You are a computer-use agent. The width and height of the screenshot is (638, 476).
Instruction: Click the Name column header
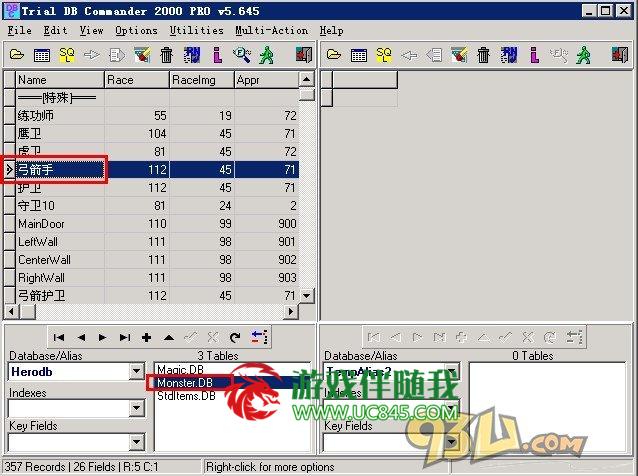60,80
